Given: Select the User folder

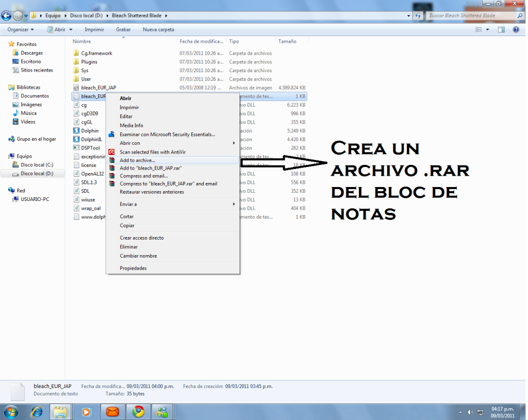Looking at the screenshot, I should (x=86, y=79).
